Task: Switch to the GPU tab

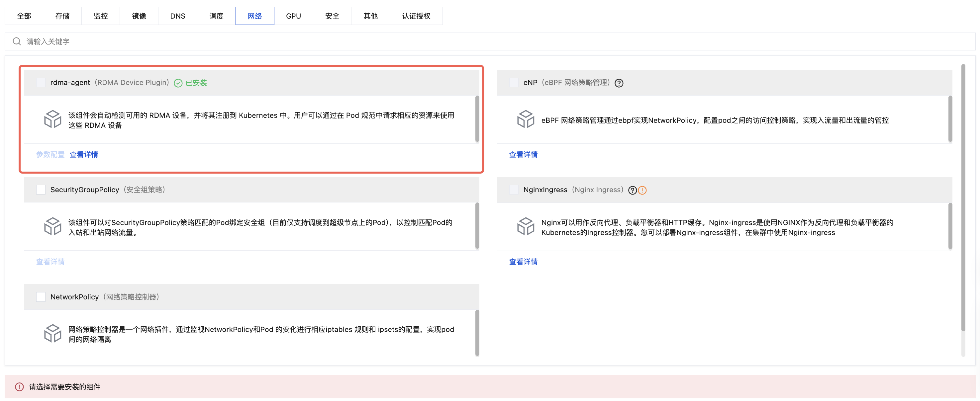Action: (293, 16)
